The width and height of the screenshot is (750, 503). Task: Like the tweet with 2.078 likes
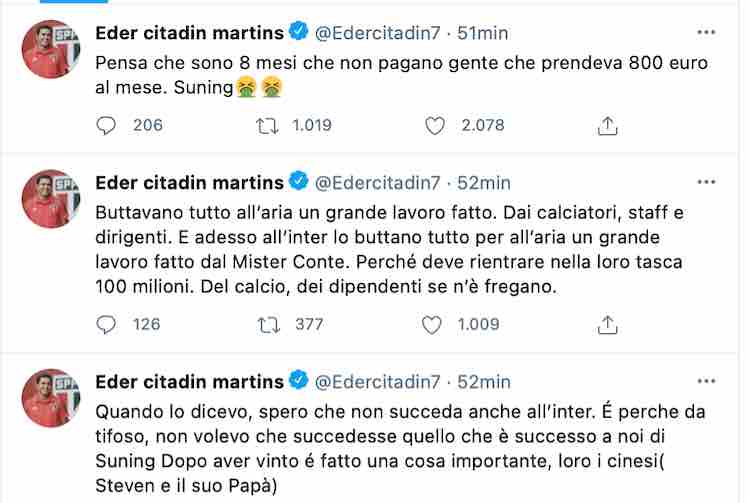435,125
